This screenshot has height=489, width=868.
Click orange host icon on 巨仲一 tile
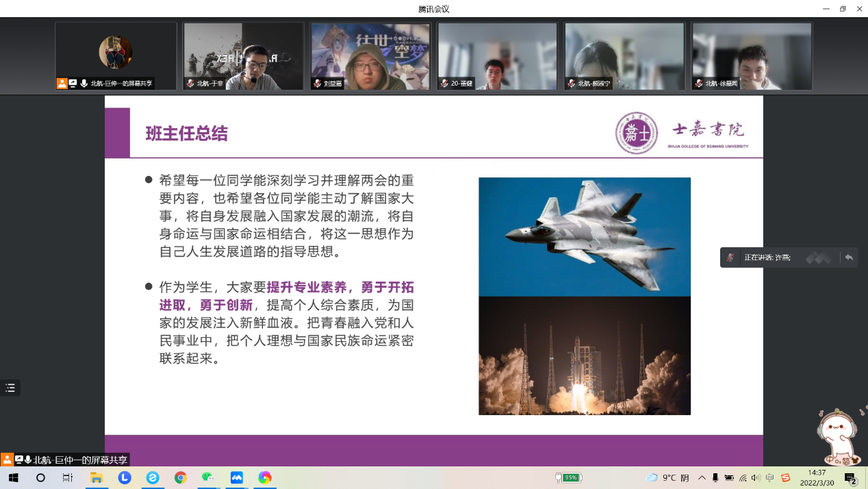pos(62,84)
